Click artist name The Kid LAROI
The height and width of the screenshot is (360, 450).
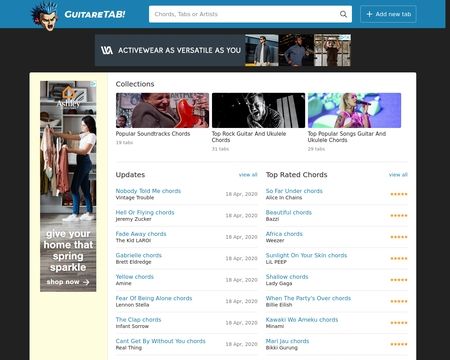point(133,240)
